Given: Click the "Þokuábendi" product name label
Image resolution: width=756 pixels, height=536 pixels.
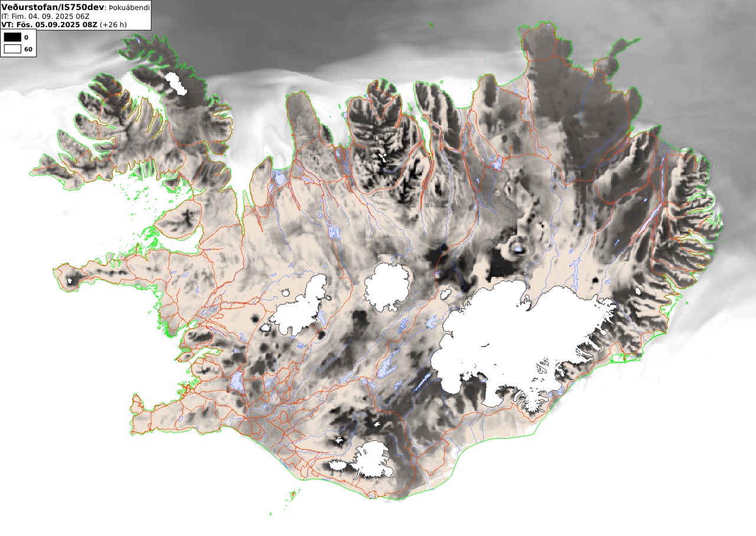Looking at the screenshot, I should pos(129,8).
